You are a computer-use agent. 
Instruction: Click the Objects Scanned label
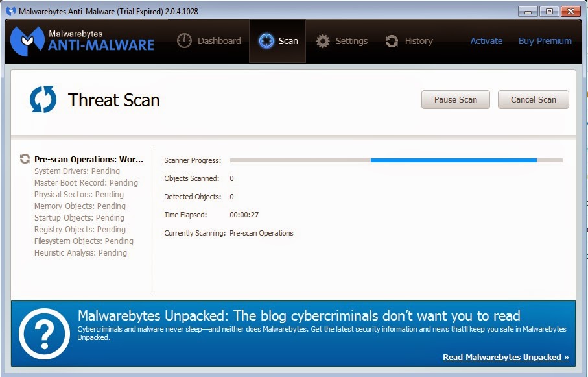[192, 178]
